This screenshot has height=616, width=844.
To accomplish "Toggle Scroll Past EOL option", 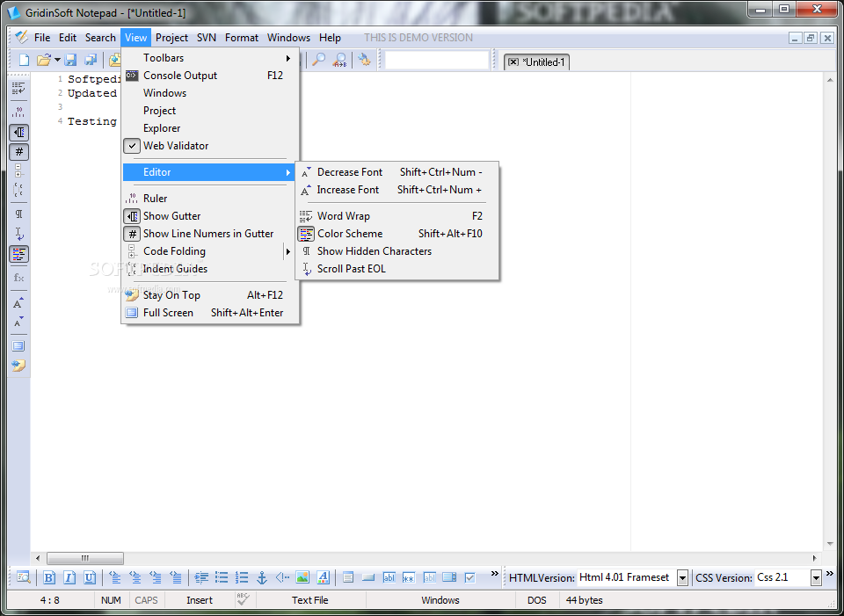I will pos(397,269).
